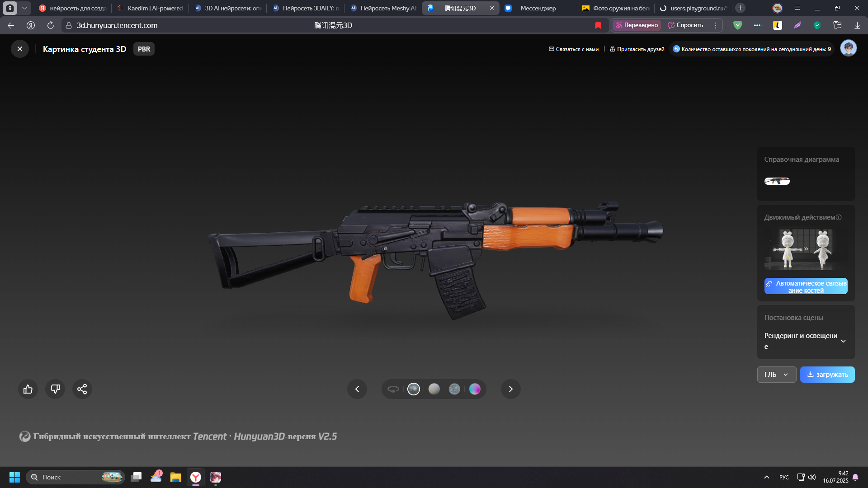Click the загружать download button
The height and width of the screenshot is (488, 868).
pyautogui.click(x=827, y=375)
